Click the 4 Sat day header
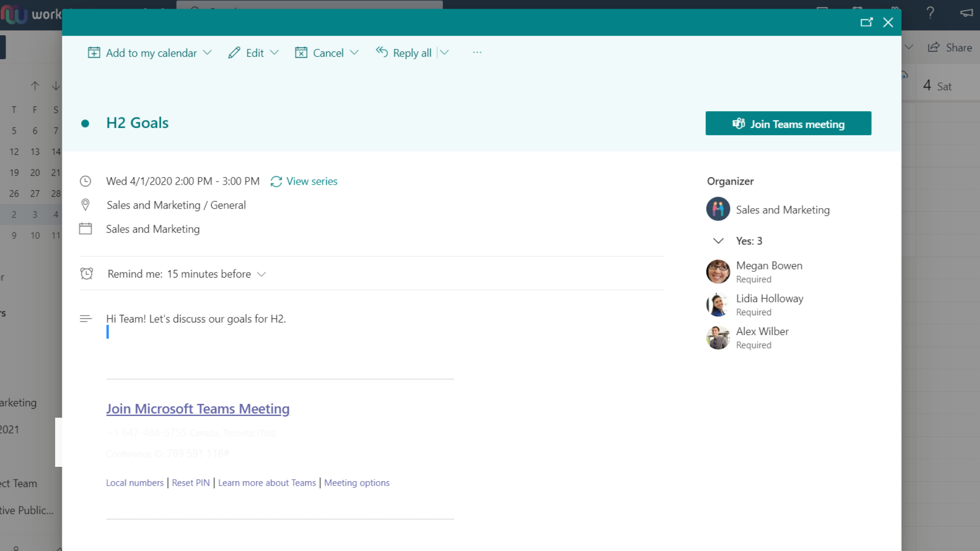The width and height of the screenshot is (980, 551). pos(937,86)
